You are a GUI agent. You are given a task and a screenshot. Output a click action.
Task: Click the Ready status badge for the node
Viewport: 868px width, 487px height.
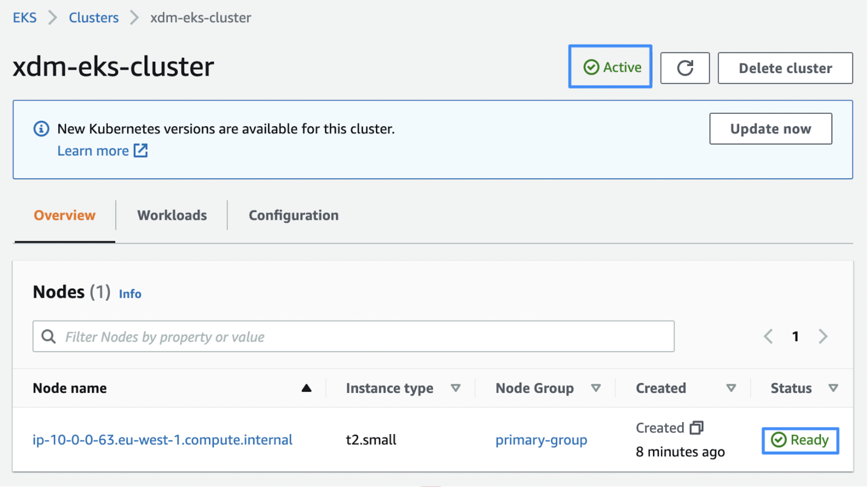(x=800, y=440)
